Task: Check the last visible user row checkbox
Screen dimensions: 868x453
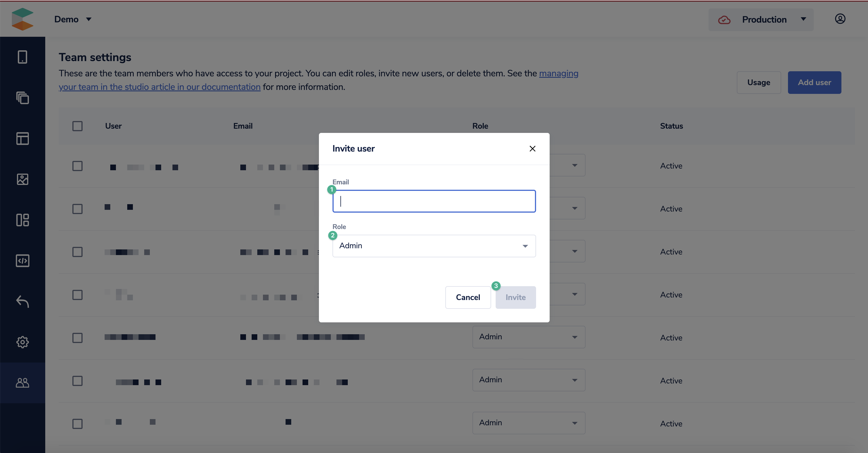Action: [x=77, y=424]
